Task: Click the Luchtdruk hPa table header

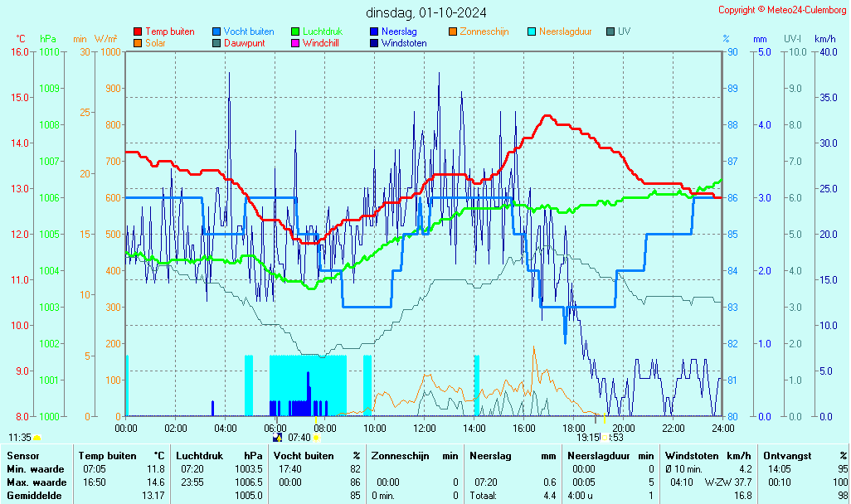Action: point(218,456)
